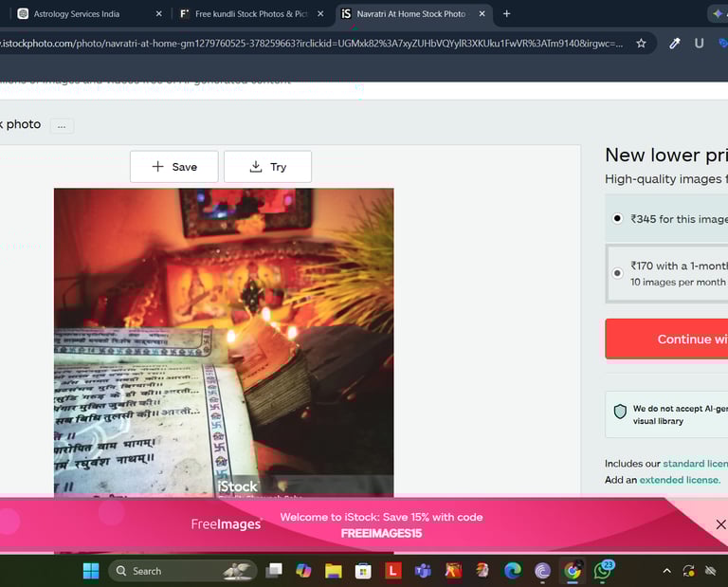This screenshot has height=587, width=728.
Task: Click the FreeImages logo in banner
Action: click(x=227, y=524)
